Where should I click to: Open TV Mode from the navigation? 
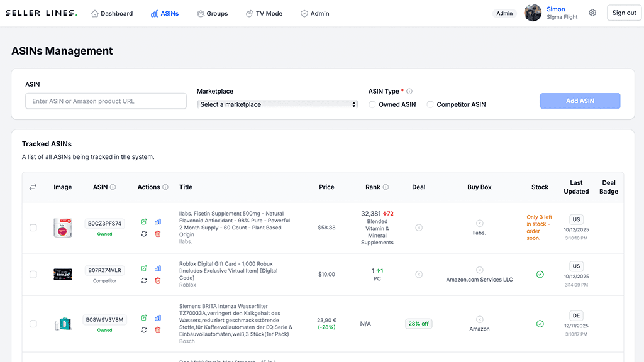(x=264, y=13)
